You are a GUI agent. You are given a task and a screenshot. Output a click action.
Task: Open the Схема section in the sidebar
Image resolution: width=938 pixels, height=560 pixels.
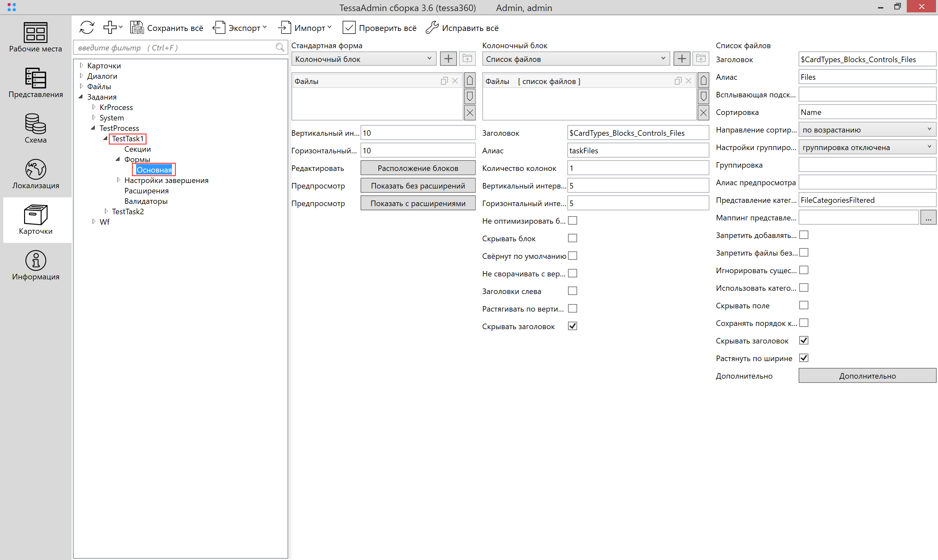(x=36, y=128)
